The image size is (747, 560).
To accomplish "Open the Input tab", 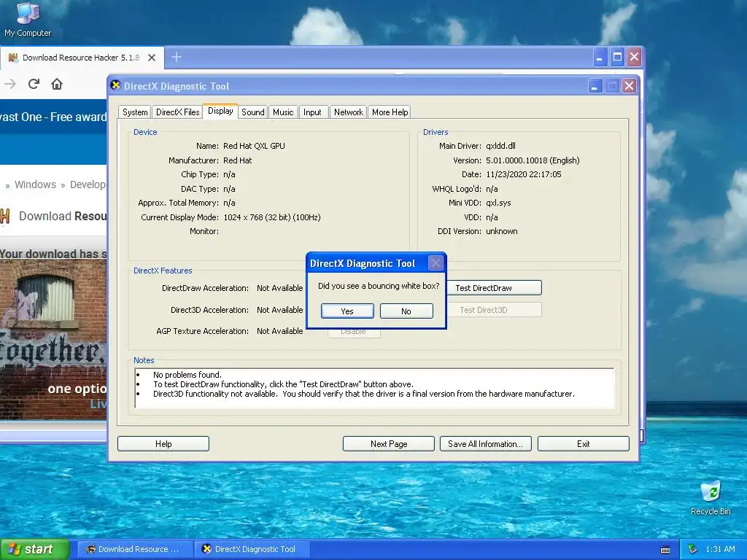I will click(x=312, y=112).
